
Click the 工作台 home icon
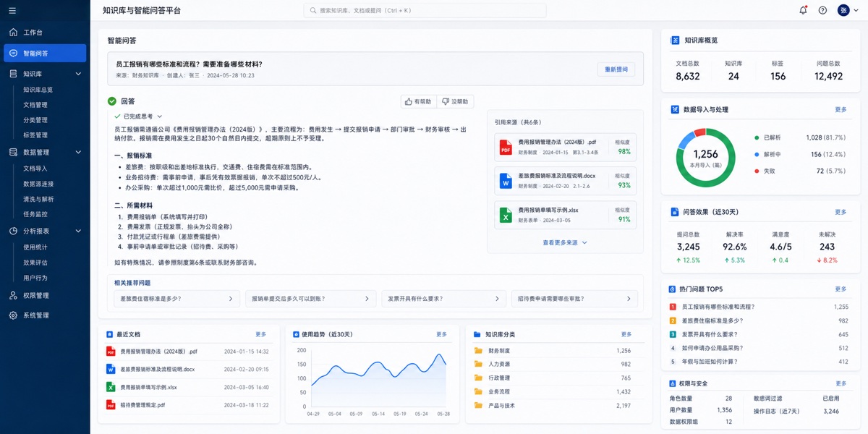click(13, 33)
